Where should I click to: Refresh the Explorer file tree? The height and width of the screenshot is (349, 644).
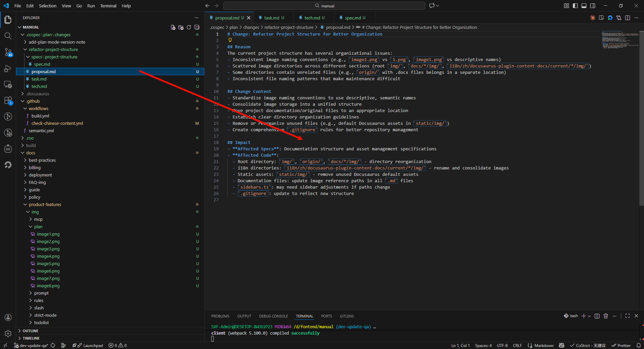click(189, 27)
